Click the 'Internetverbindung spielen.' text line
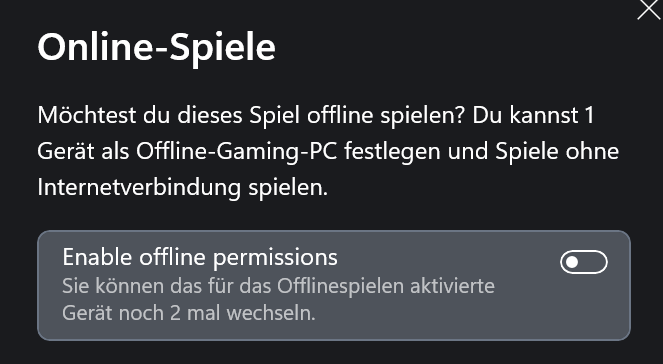663x364 pixels. tap(183, 188)
